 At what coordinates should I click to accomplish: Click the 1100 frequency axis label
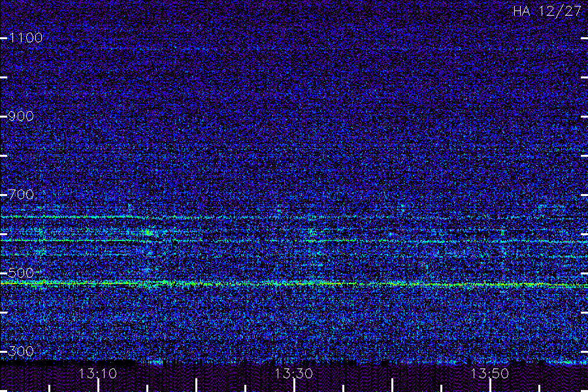point(25,38)
